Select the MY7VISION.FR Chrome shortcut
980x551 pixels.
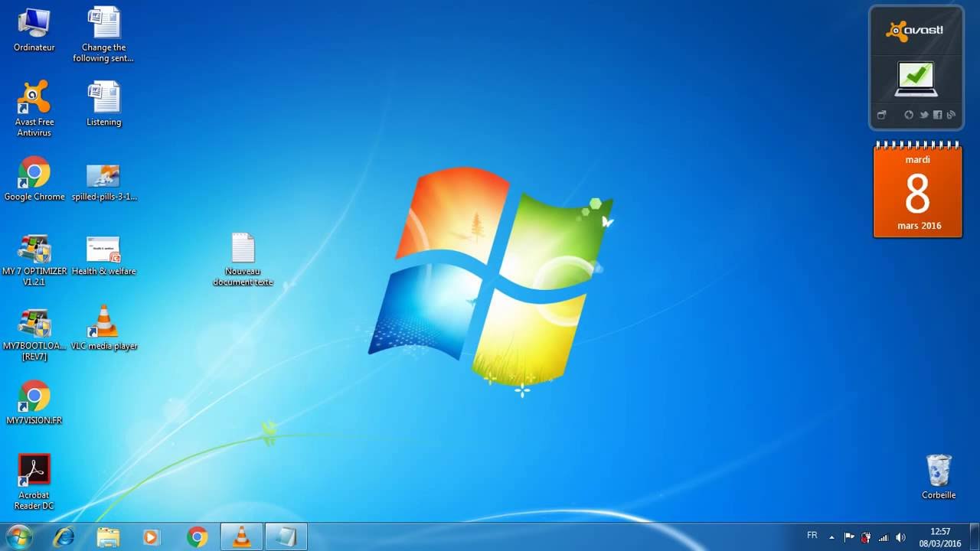tap(34, 403)
